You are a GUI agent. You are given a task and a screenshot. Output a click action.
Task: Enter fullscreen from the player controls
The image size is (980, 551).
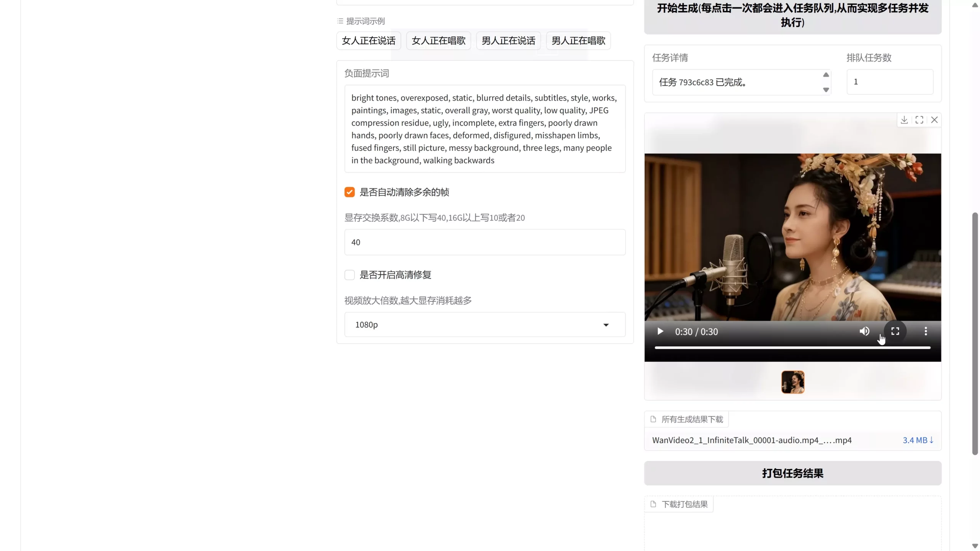tap(895, 331)
